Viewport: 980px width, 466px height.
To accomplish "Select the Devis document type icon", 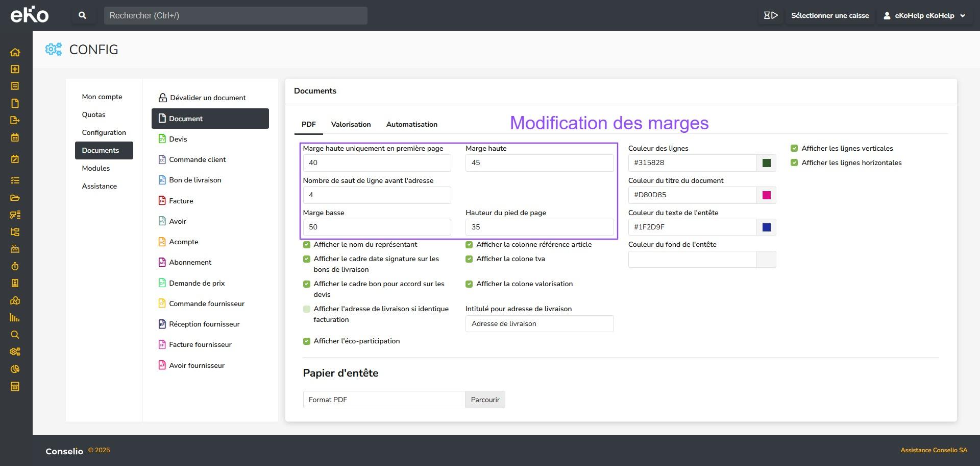I will [162, 139].
